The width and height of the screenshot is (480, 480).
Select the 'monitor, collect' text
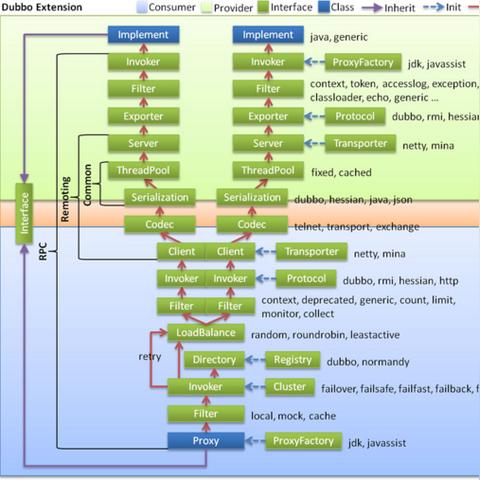pos(298,314)
